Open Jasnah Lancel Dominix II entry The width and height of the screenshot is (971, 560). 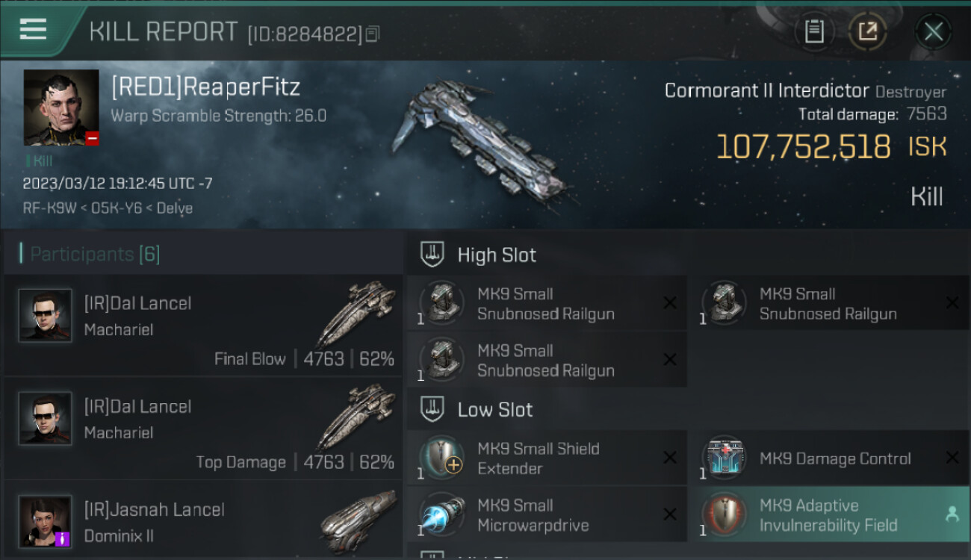point(202,520)
